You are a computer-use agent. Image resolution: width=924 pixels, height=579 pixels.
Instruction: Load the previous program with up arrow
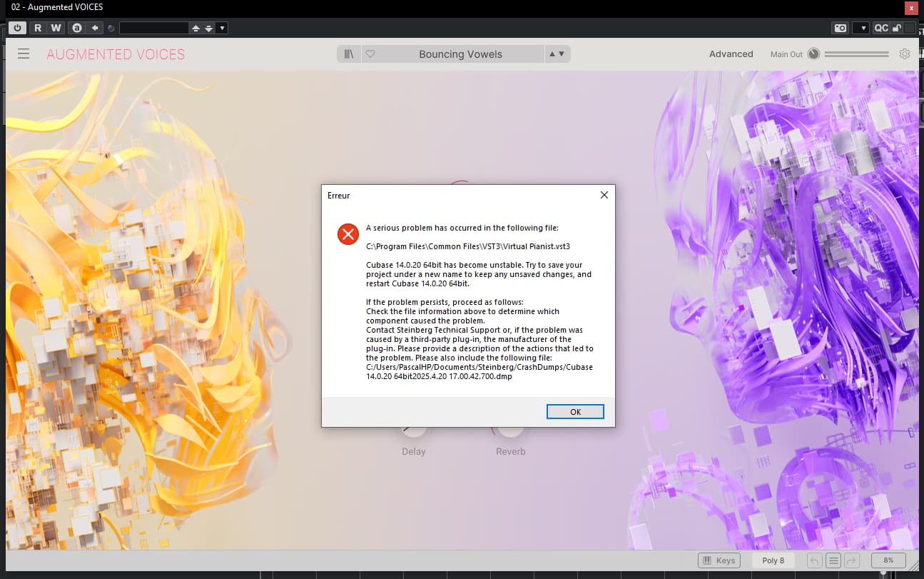click(196, 28)
